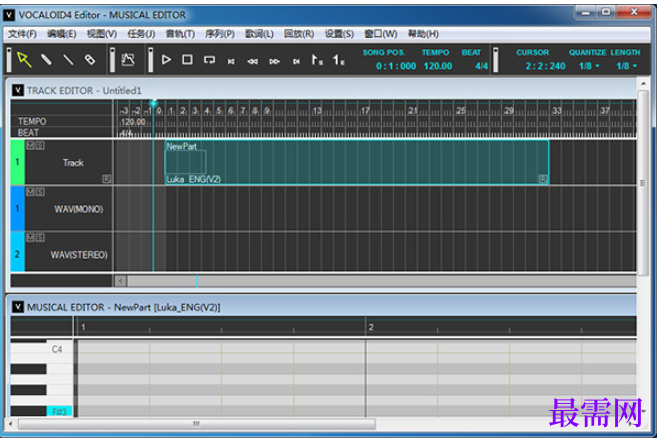Open the 歌词(L) menu
The height and width of the screenshot is (444, 661).
(x=259, y=34)
